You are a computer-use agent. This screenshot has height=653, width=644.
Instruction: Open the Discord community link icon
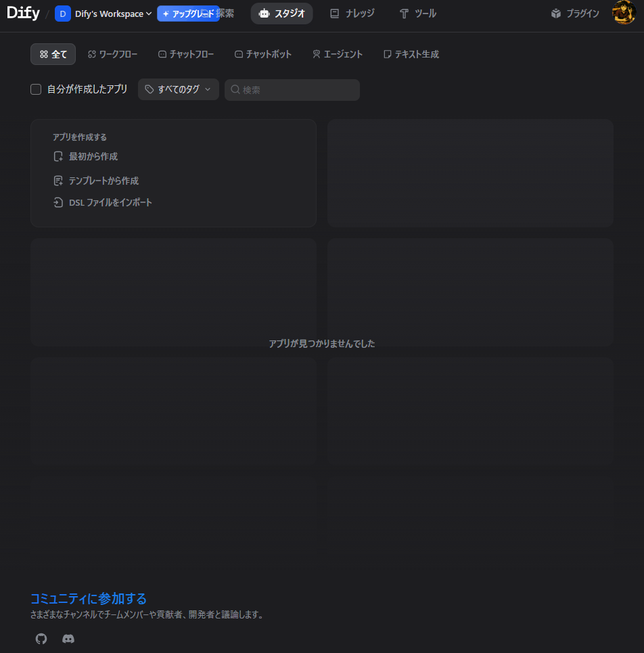(x=68, y=638)
